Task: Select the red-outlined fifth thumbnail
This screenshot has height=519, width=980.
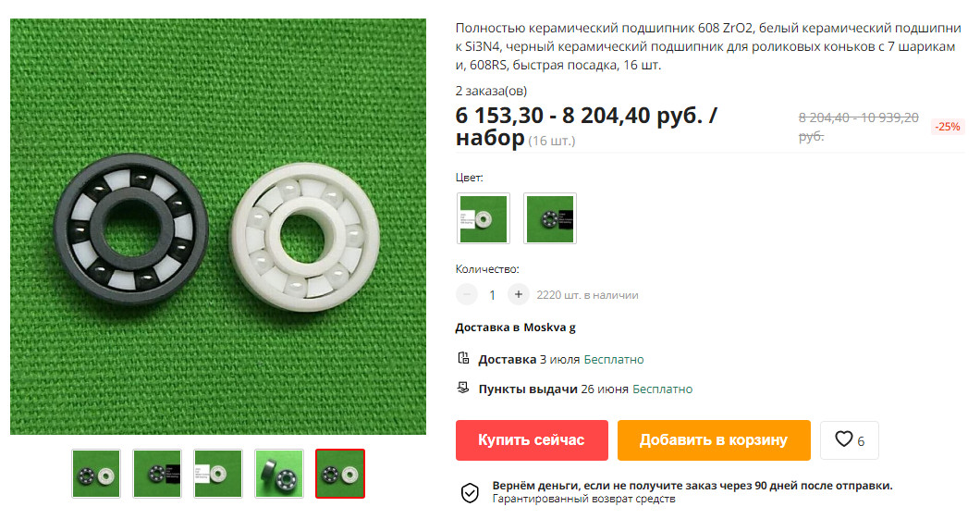Action: [340, 474]
